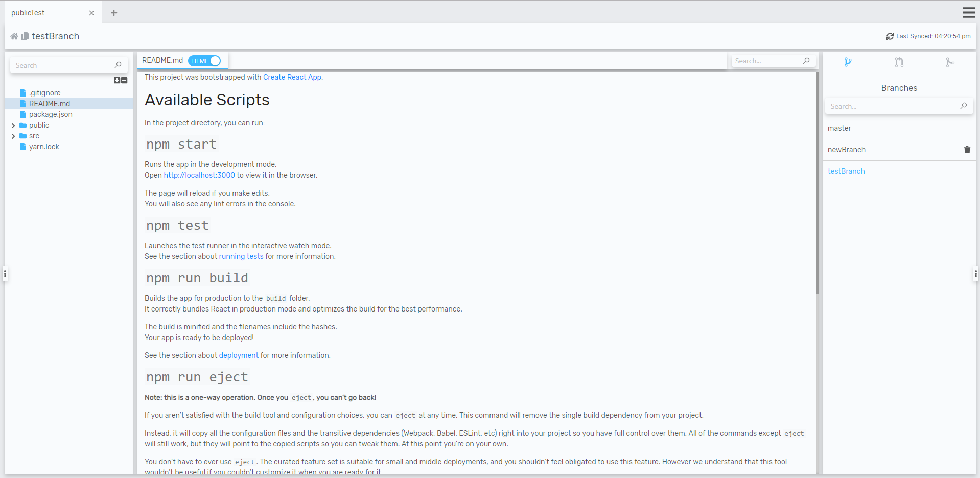
Task: Click the 'Branches' panel title
Action: [x=899, y=88]
